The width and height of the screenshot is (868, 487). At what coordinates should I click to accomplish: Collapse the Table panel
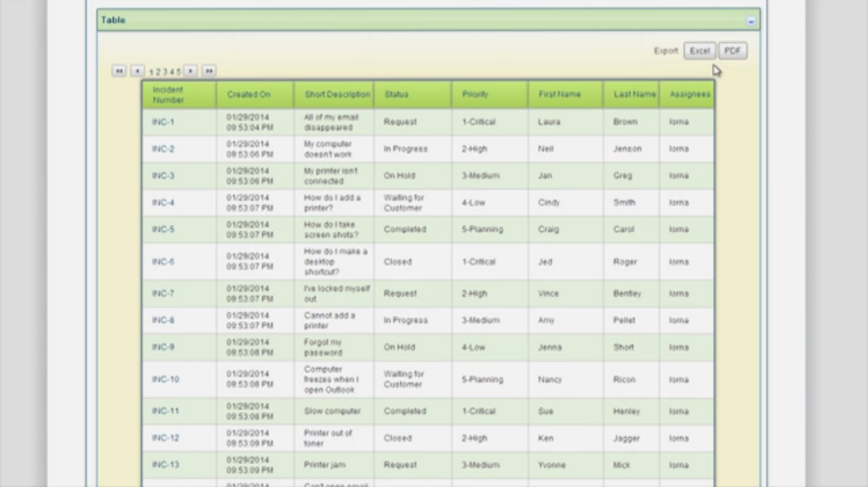tap(751, 22)
